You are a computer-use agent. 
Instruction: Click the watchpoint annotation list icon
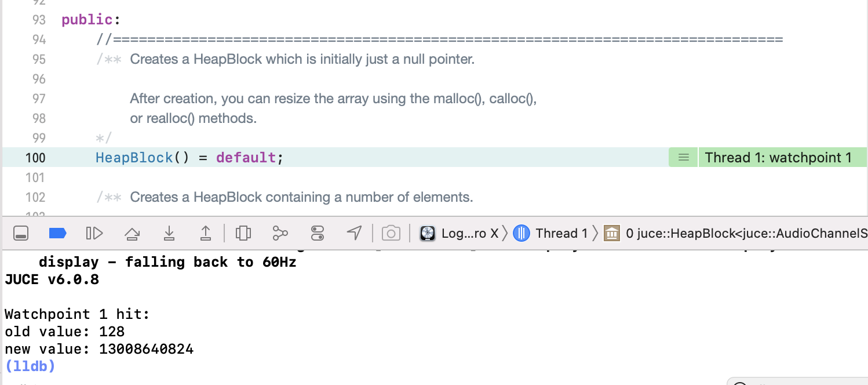click(x=684, y=158)
